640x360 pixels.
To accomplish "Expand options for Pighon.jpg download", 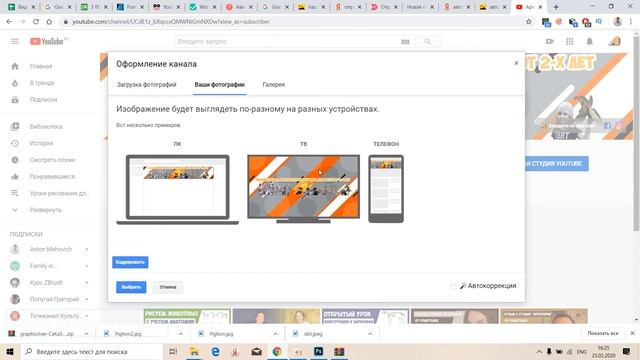I will click(275, 333).
